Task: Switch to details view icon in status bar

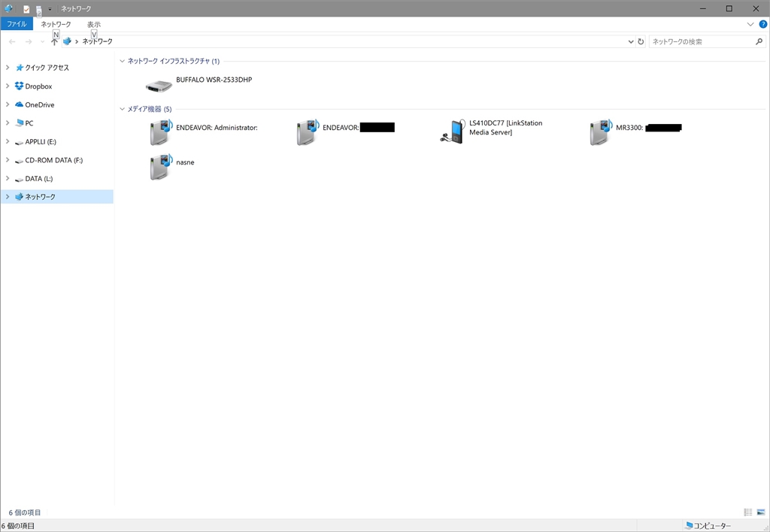Action: [x=748, y=512]
